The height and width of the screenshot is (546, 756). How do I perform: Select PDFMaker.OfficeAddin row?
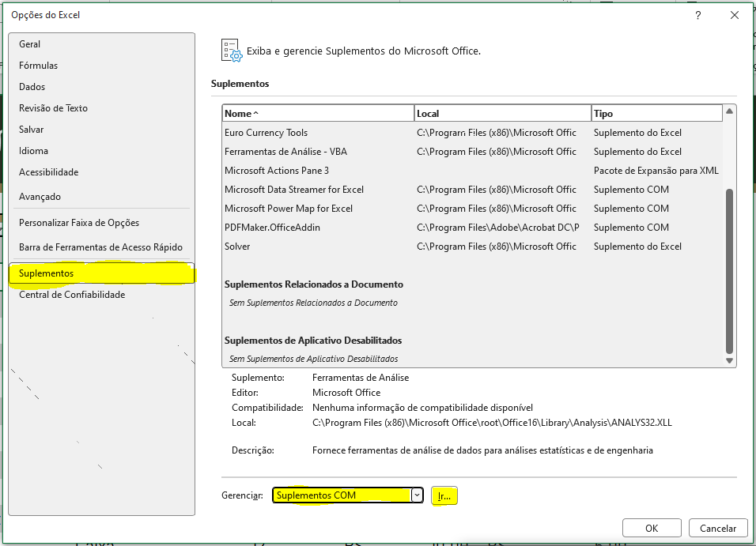(x=472, y=228)
